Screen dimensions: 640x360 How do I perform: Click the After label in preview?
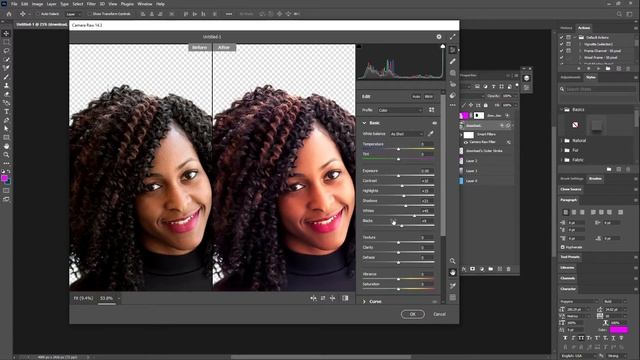click(224, 47)
